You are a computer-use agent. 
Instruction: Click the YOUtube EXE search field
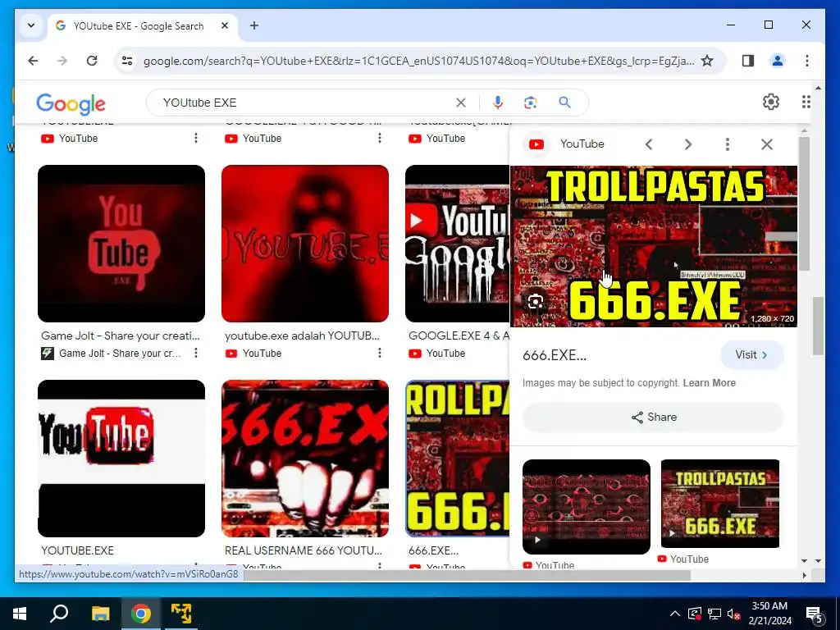tap(305, 103)
